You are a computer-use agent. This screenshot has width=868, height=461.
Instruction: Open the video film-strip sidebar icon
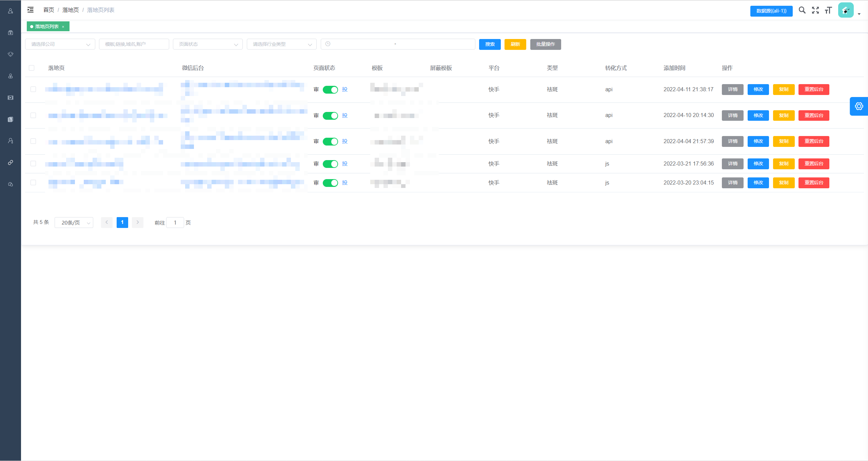pyautogui.click(x=11, y=98)
